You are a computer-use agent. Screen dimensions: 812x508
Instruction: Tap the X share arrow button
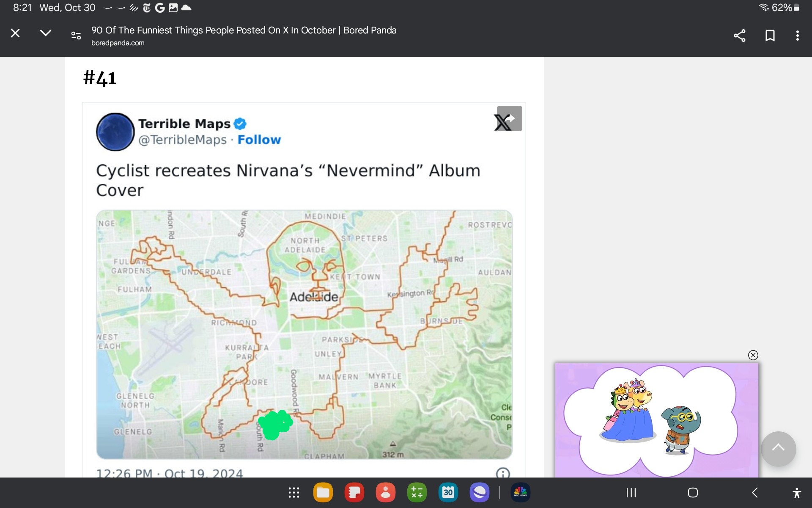point(509,119)
